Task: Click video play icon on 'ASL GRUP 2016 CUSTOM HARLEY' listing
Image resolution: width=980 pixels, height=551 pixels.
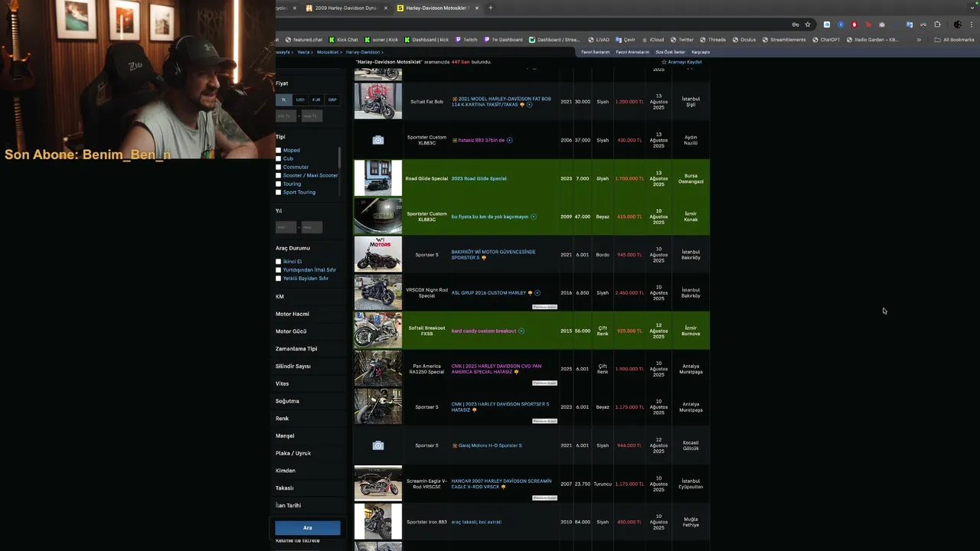Action: [537, 293]
